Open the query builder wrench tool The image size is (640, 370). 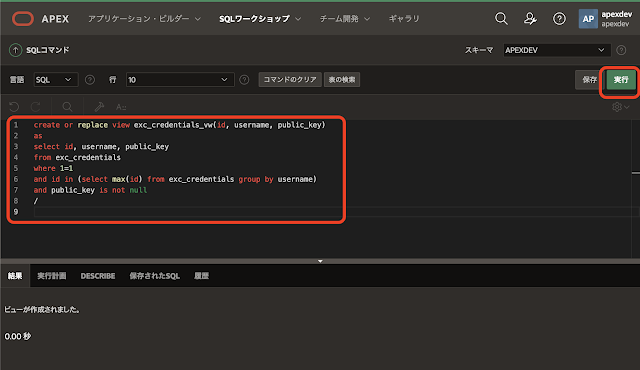[x=99, y=107]
